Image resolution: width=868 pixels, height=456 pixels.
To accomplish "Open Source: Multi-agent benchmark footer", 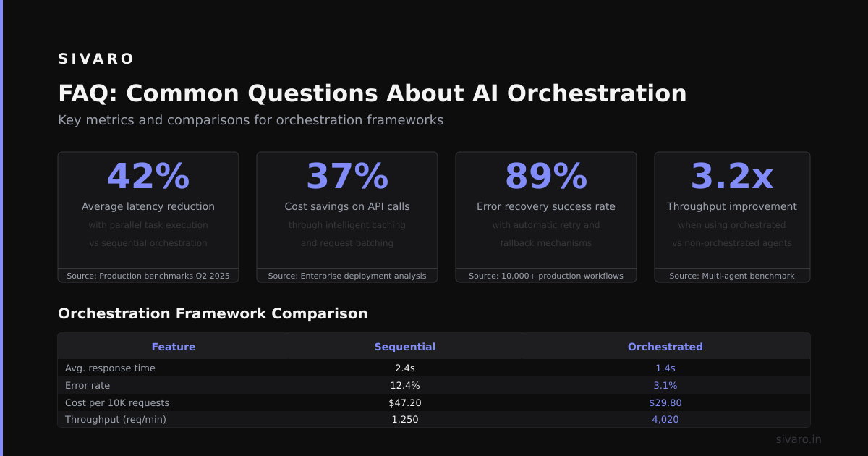I will tap(732, 276).
